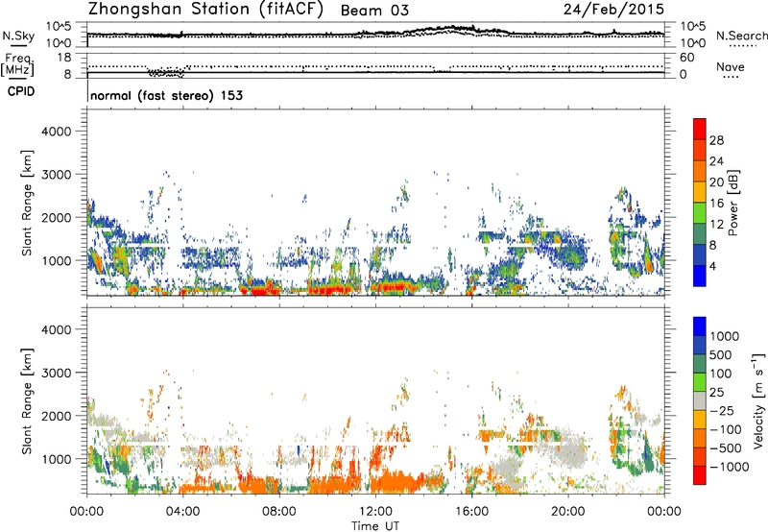Click the gray segment of Velocity colorbar

[x=700, y=400]
